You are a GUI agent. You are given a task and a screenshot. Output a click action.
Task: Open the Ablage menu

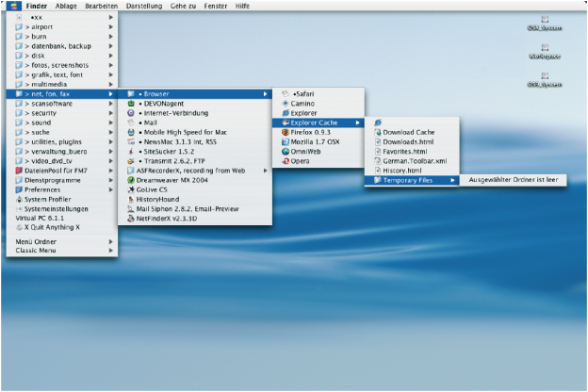point(66,6)
